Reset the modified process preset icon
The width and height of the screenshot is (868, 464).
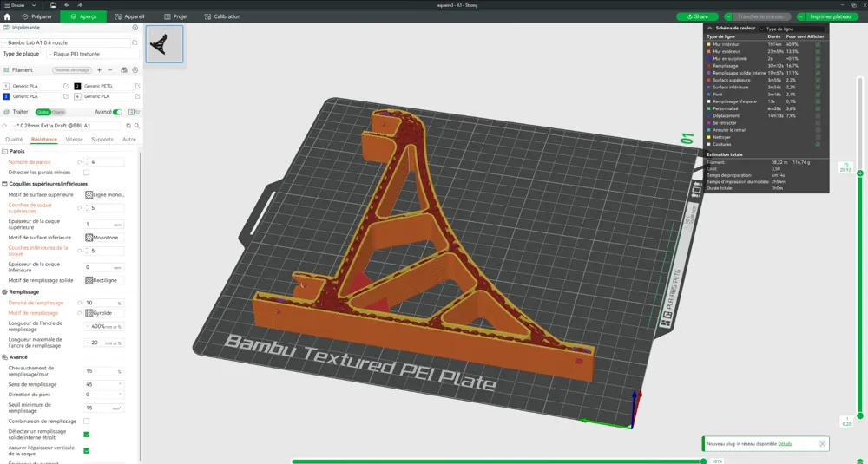tap(5, 126)
